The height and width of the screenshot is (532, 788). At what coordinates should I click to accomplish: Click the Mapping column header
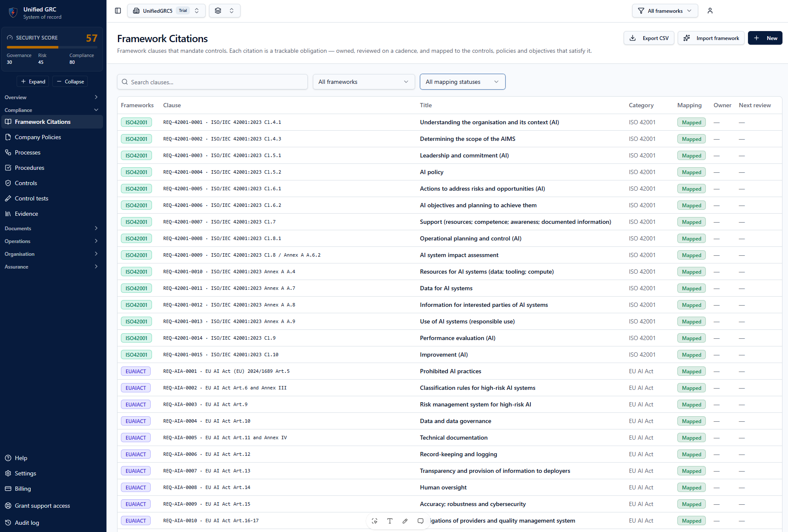click(x=689, y=105)
